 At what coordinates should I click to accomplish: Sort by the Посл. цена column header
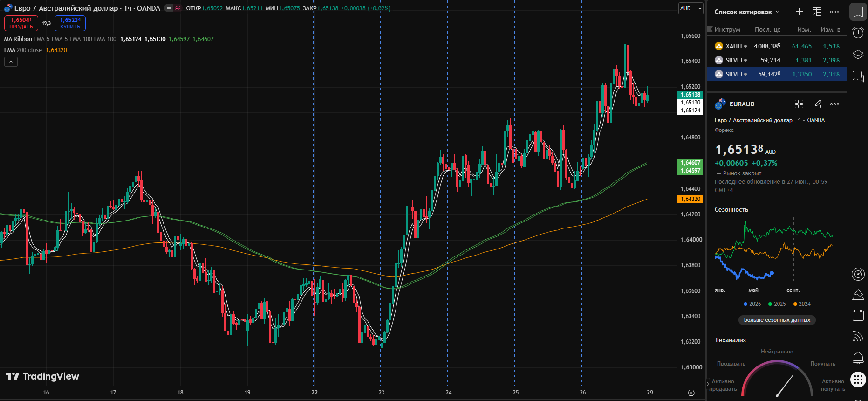tap(767, 29)
